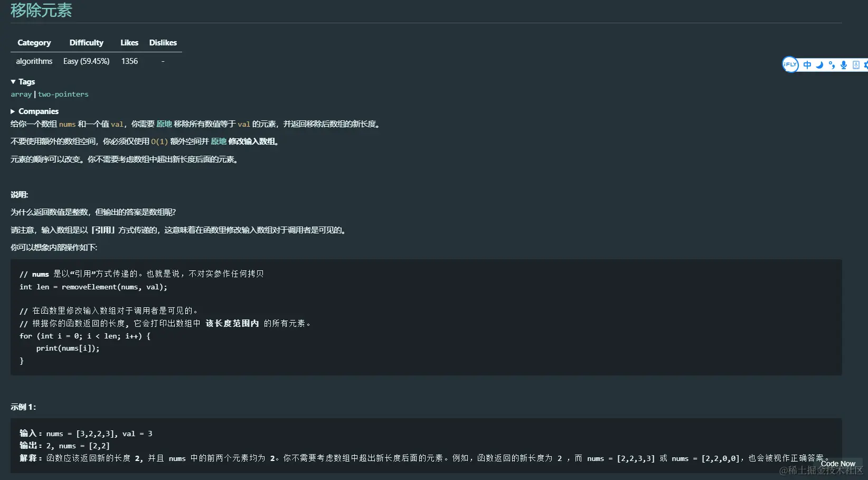The image size is (868, 480).
Task: Select the Easy (59.45%) difficulty cell
Action: coord(87,61)
